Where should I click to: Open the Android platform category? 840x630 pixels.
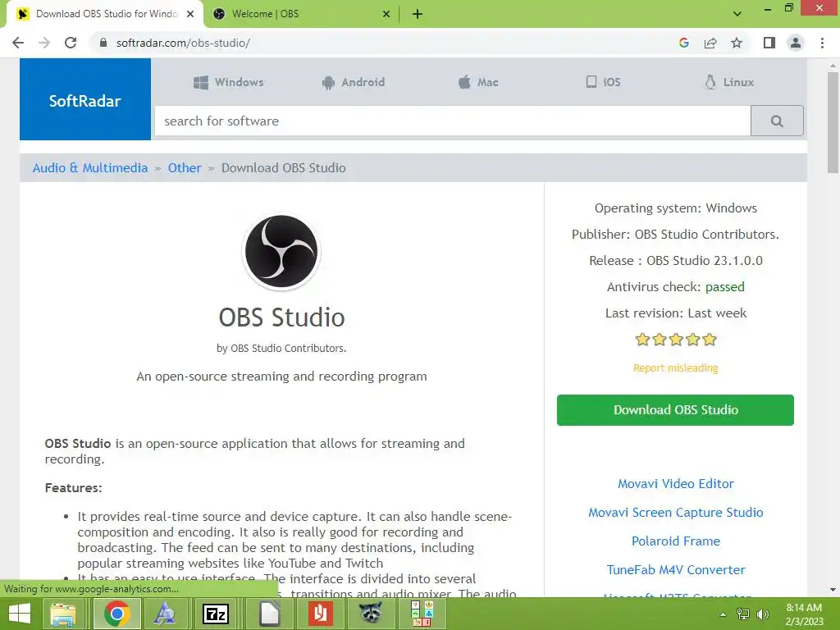353,82
